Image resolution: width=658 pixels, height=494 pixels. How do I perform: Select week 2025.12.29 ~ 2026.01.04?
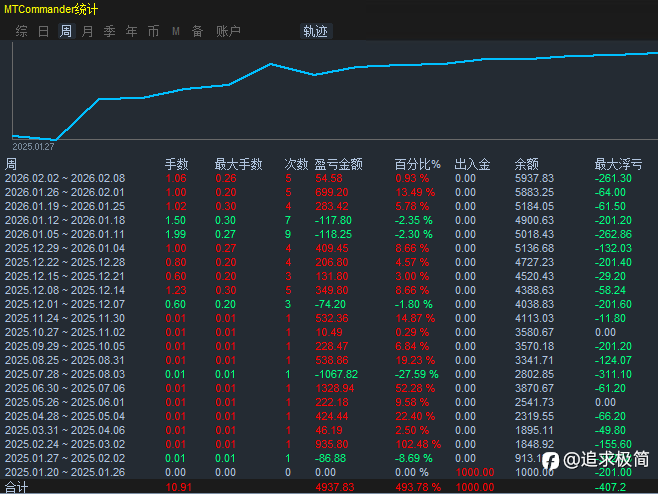click(65, 248)
